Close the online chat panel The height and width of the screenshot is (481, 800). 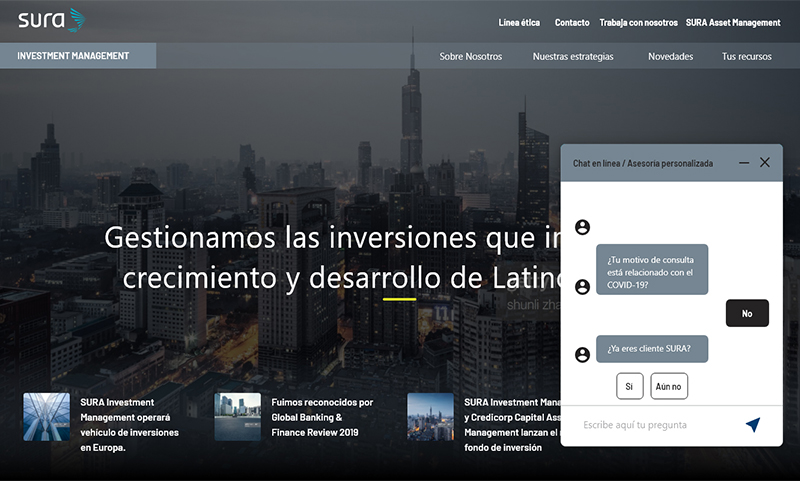pyautogui.click(x=765, y=162)
